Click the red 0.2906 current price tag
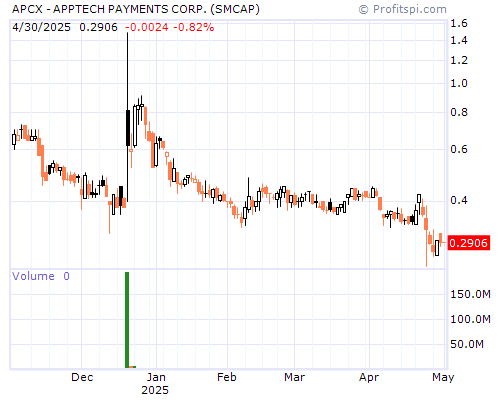Image resolution: width=500 pixels, height=400 pixels. (x=469, y=243)
